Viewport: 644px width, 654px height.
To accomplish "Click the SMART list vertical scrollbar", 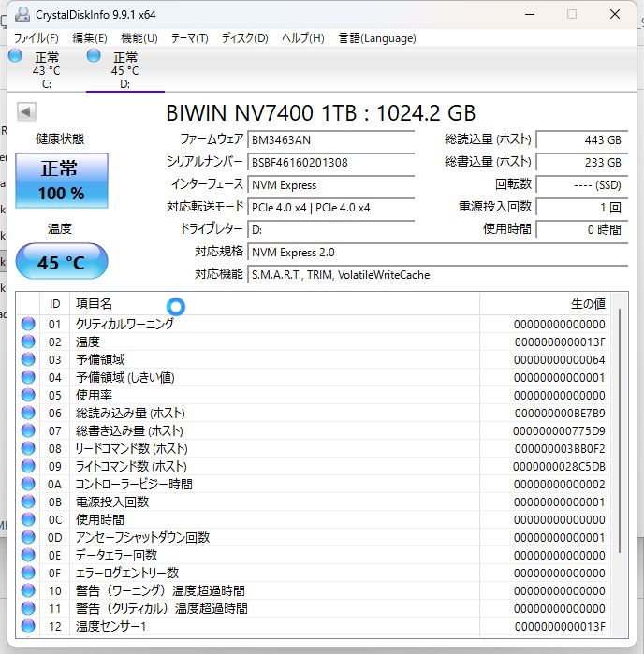I will coord(620,431).
